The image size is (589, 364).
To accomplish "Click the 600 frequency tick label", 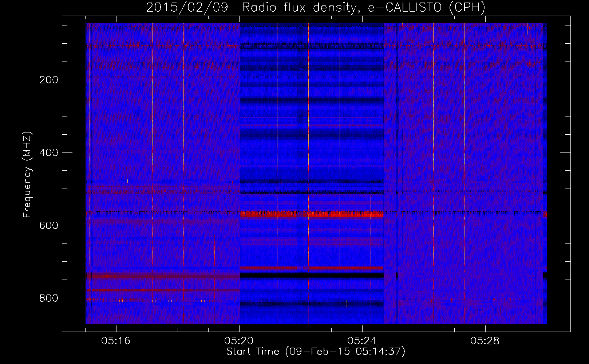I will pyautogui.click(x=49, y=226).
